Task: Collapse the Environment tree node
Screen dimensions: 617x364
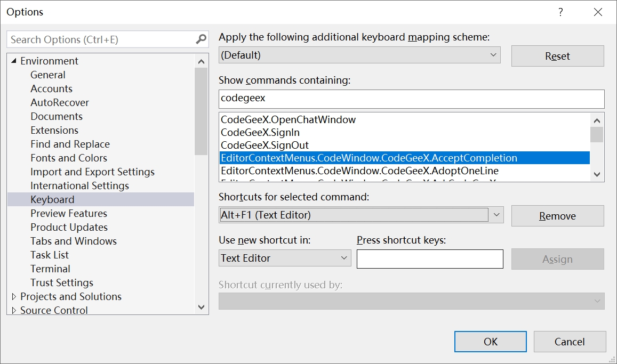Action: tap(14, 61)
